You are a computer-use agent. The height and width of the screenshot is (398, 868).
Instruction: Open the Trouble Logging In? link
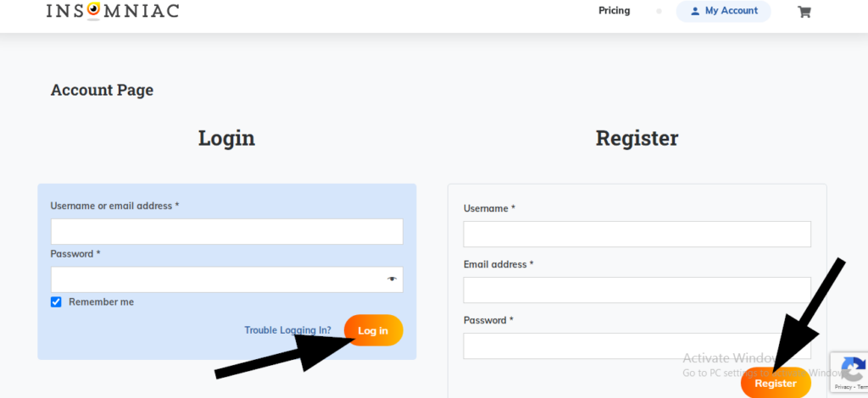(288, 330)
